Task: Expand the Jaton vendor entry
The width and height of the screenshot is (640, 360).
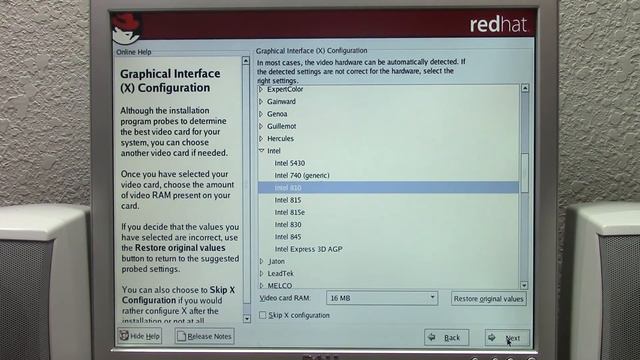Action: tap(262, 261)
